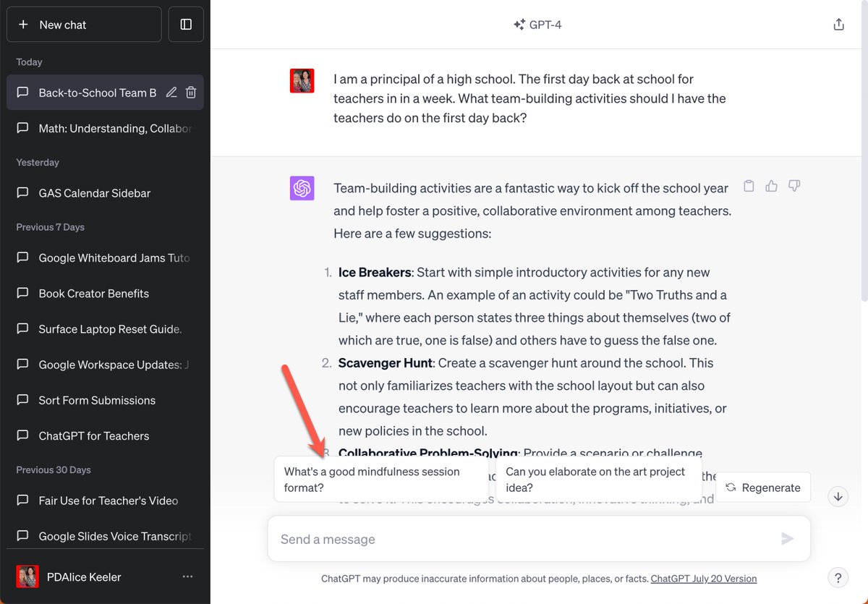The height and width of the screenshot is (604, 868).
Task: Click the chat bubble icon beside Book Creator Benefits
Action: (x=22, y=294)
